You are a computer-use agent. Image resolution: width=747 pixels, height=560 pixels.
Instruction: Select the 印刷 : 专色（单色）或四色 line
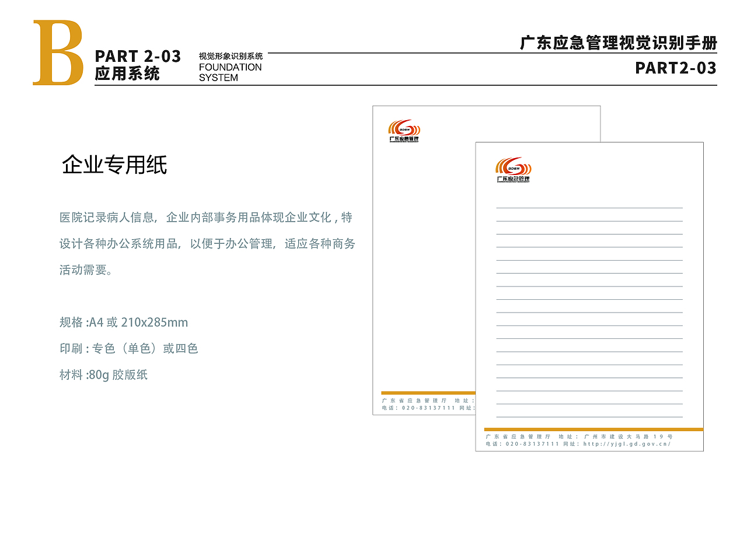pos(130,348)
